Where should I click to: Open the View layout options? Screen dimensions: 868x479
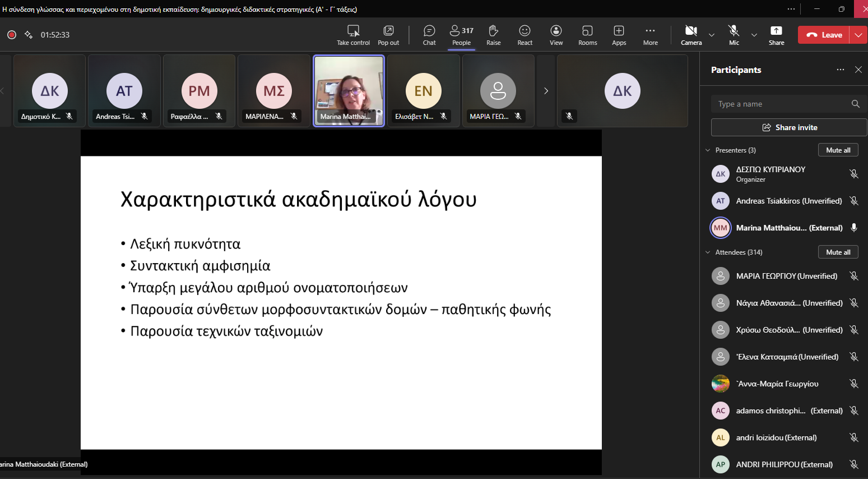556,35
